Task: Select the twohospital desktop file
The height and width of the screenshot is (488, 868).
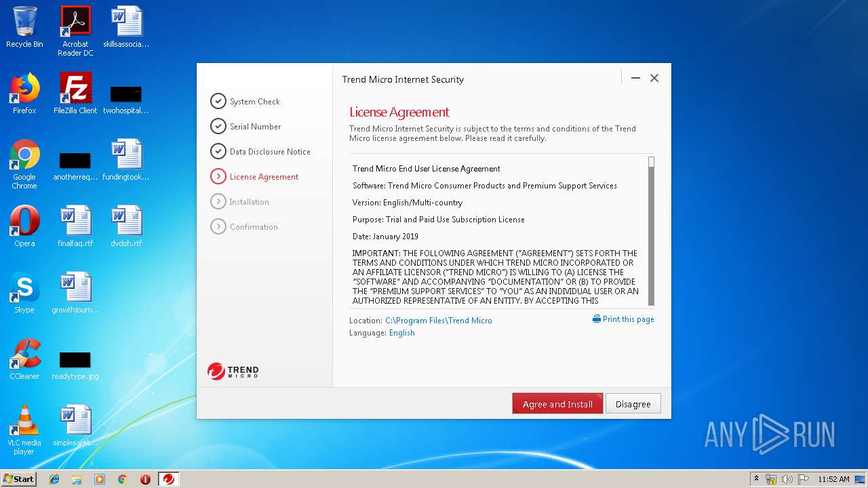Action: point(126,100)
